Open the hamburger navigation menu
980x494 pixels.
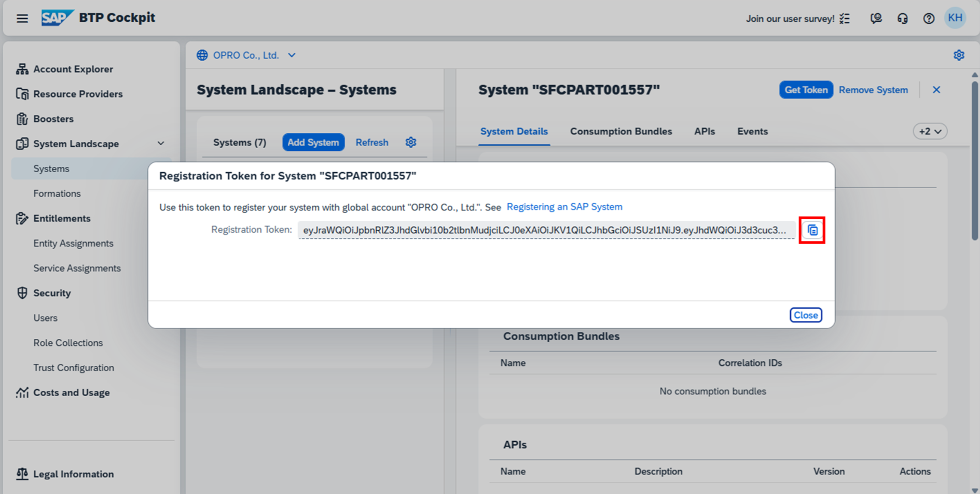point(22,19)
